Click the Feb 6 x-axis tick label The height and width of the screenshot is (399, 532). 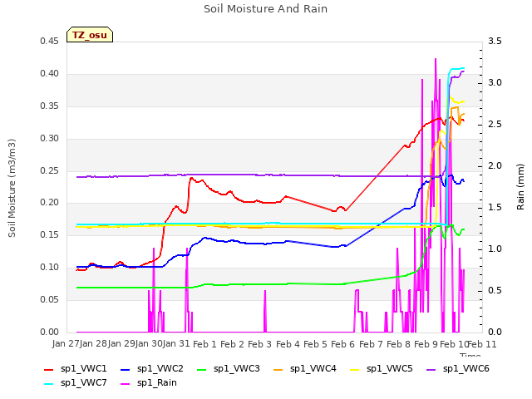click(x=343, y=344)
